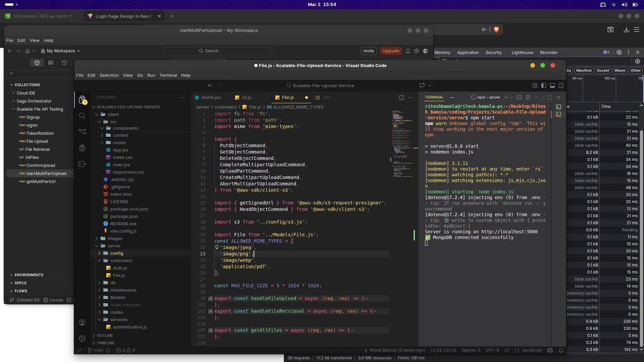Open the Manage gear icon in VS Code
This screenshot has height=362, width=644.
tap(82, 338)
